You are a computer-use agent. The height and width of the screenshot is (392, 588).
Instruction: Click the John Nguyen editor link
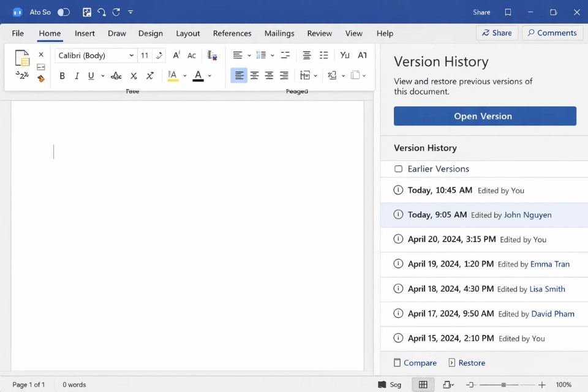click(527, 215)
